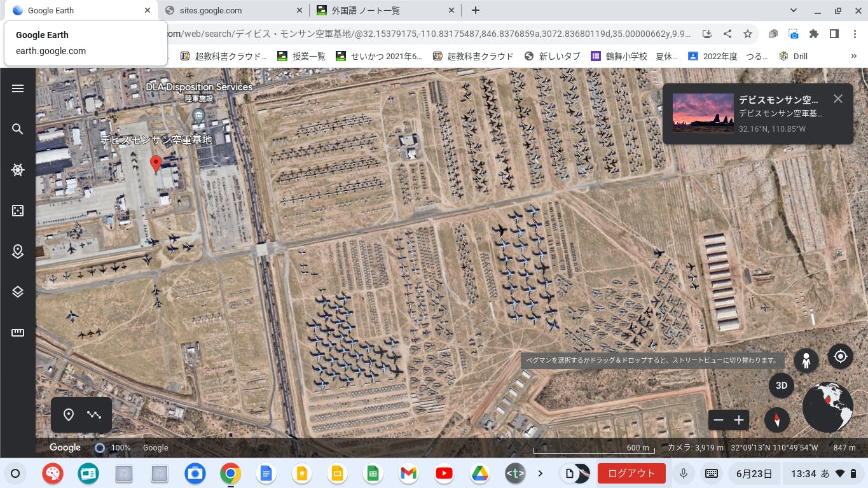
Task: Switch to the 外国語 ノート一覧 tab
Action: (x=385, y=11)
